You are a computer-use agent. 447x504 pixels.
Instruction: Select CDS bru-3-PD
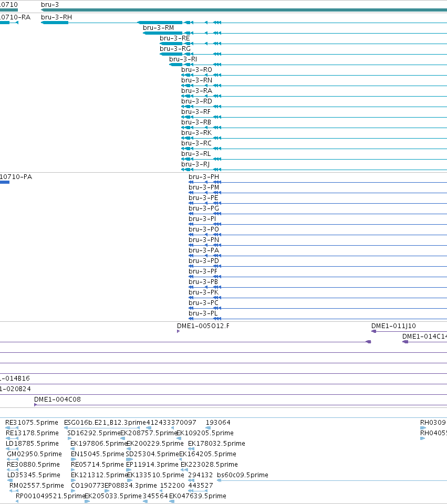pos(204,261)
